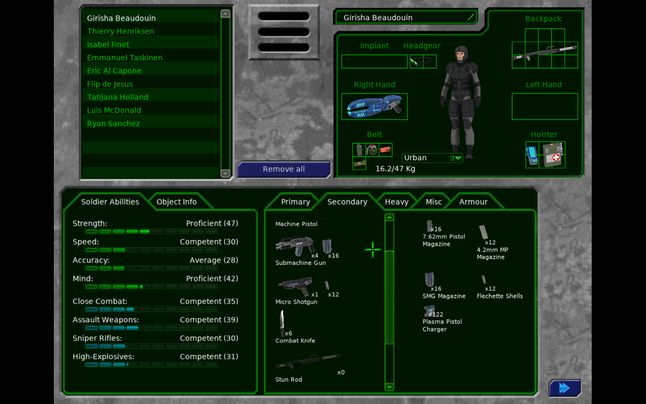Pick the x16 magazine beside Submachine Gun
The image size is (646, 404).
(x=327, y=247)
